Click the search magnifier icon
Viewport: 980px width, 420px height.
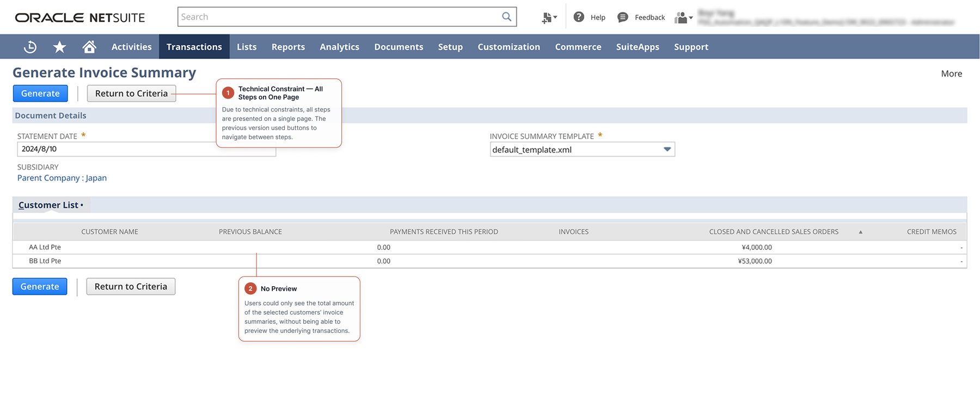click(506, 17)
